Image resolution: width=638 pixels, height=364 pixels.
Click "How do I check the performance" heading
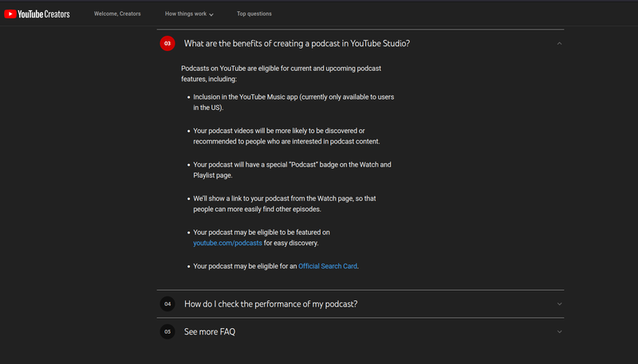(x=270, y=304)
